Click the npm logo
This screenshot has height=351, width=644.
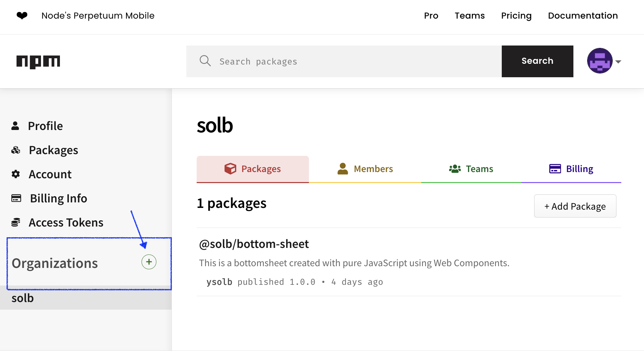point(38,62)
